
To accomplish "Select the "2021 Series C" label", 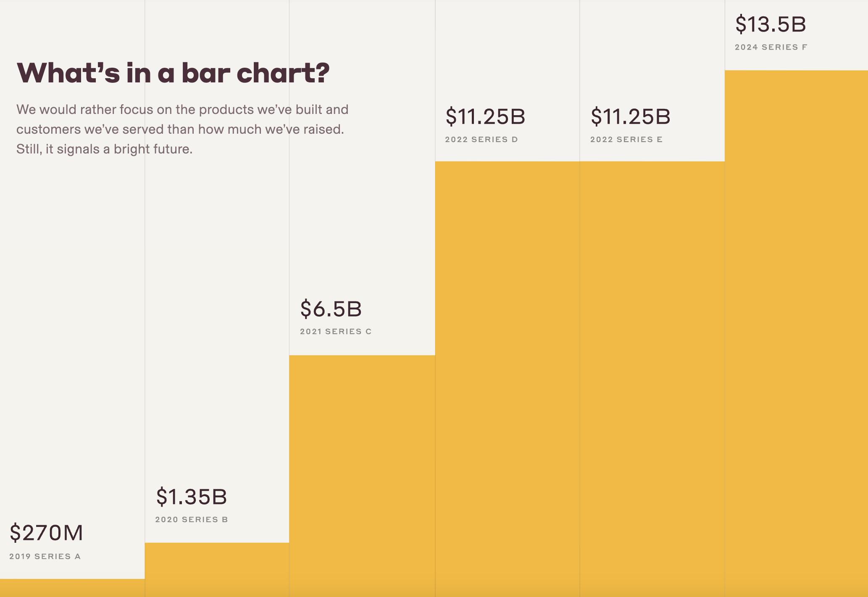I will (336, 331).
